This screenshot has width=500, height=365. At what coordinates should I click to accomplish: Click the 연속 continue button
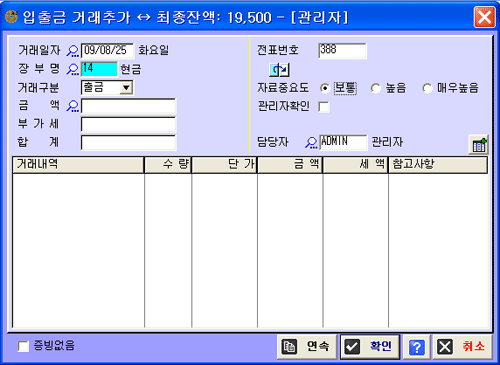coord(307,347)
